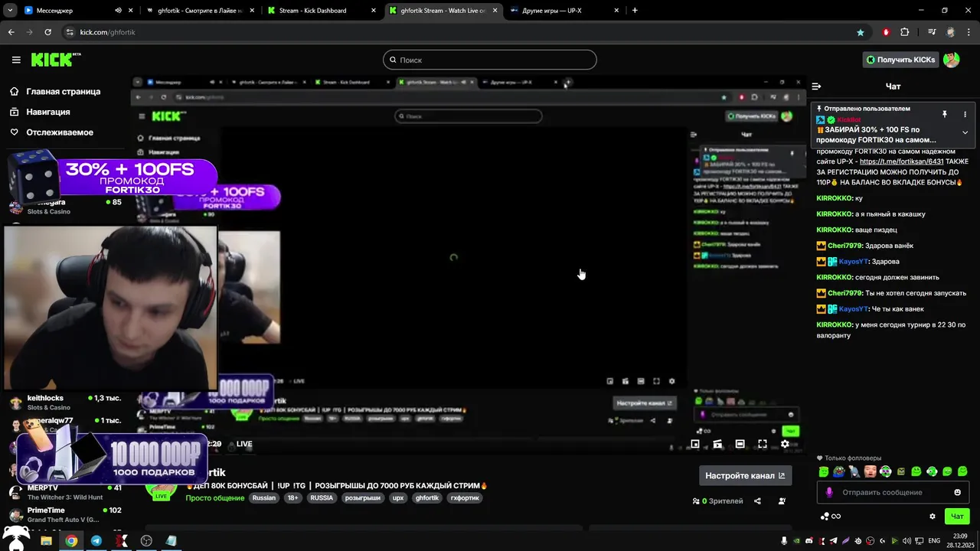Open Telegram from the taskbar

coord(96,540)
